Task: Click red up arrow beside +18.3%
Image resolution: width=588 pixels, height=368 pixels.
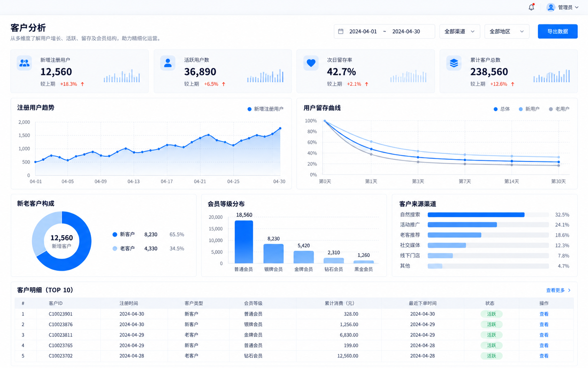Action: pos(82,84)
